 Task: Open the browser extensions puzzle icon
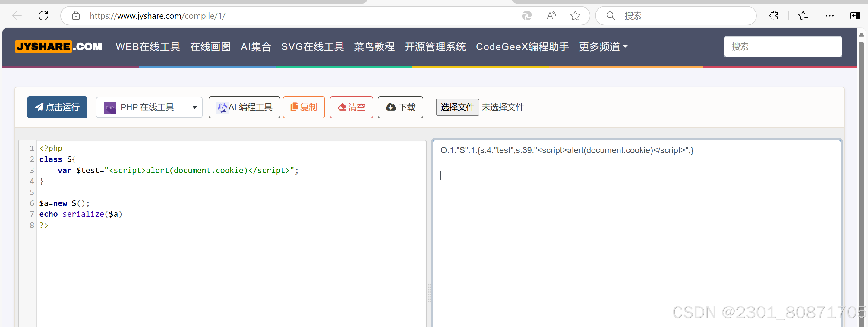[x=774, y=16]
